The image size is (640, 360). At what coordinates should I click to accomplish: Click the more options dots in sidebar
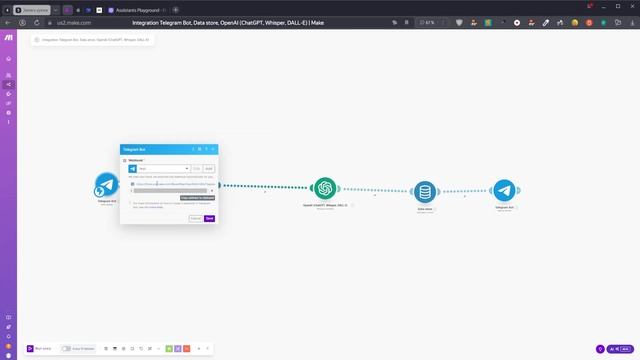coord(9,122)
